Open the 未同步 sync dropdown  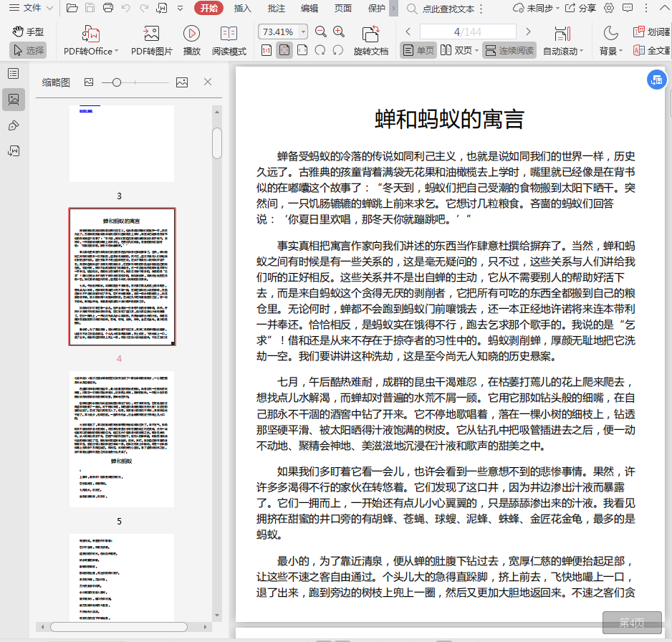[536, 8]
